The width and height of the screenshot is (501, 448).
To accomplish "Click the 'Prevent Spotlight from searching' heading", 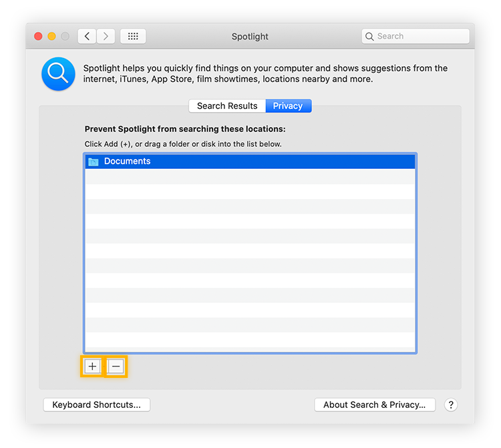I will click(x=185, y=129).
